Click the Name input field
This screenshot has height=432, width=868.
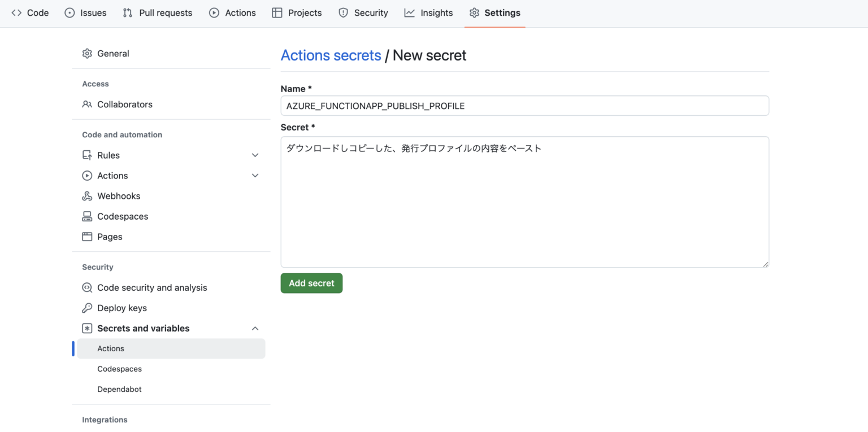(524, 106)
